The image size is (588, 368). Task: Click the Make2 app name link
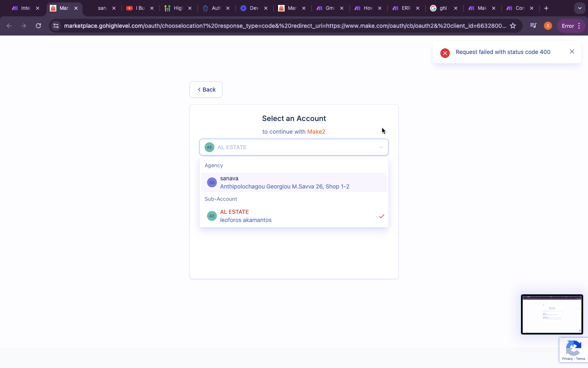click(316, 132)
